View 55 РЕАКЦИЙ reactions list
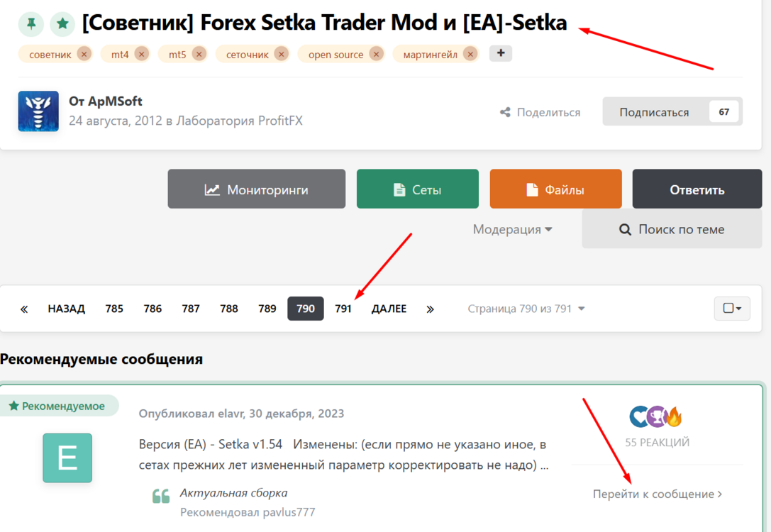Screen dimensions: 771x532 click(x=657, y=443)
